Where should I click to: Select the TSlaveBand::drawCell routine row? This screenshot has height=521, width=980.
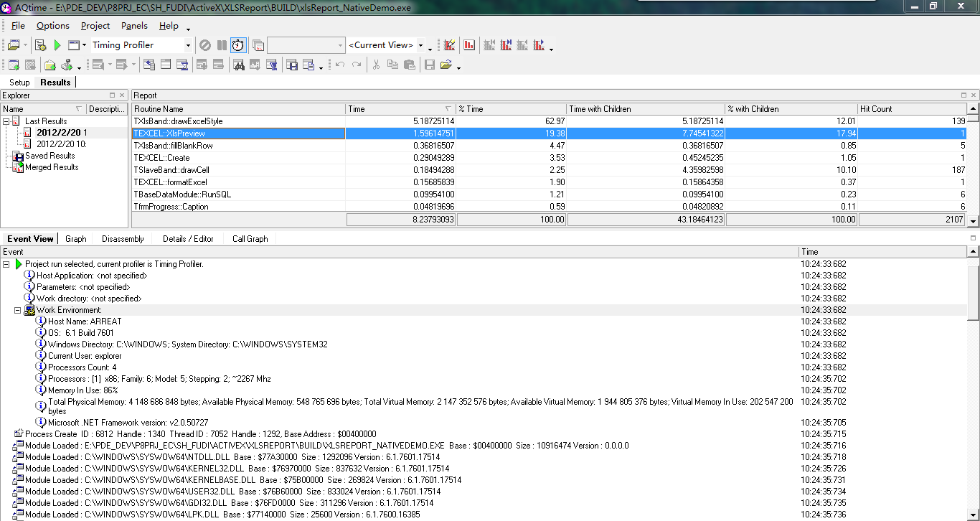pos(171,170)
